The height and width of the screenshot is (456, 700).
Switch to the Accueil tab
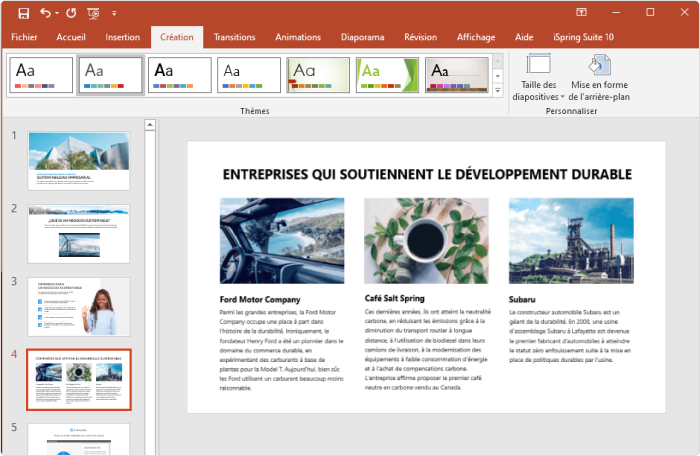[x=71, y=37]
